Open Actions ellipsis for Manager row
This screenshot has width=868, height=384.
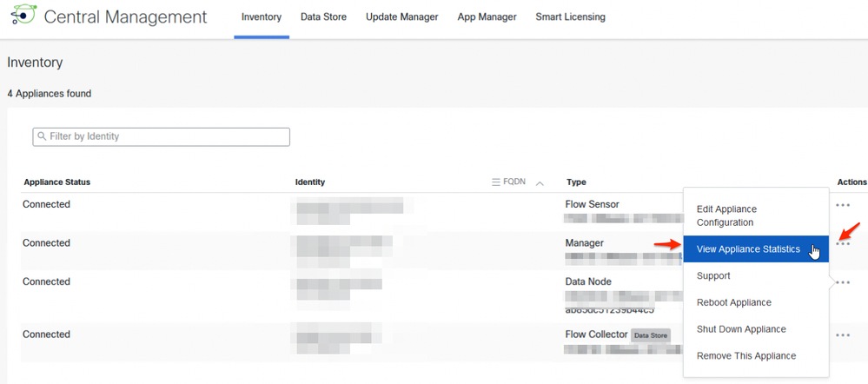pos(843,244)
